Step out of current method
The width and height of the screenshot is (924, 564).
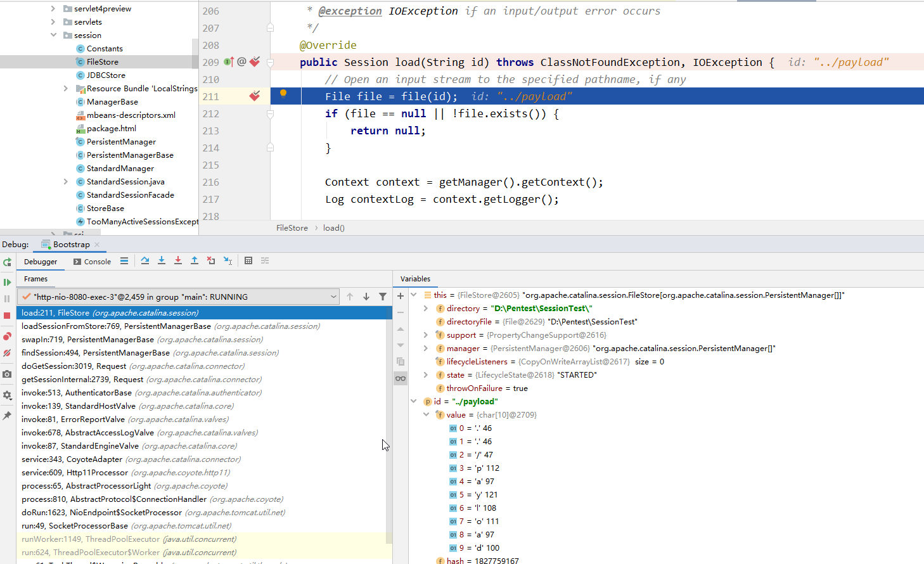195,261
